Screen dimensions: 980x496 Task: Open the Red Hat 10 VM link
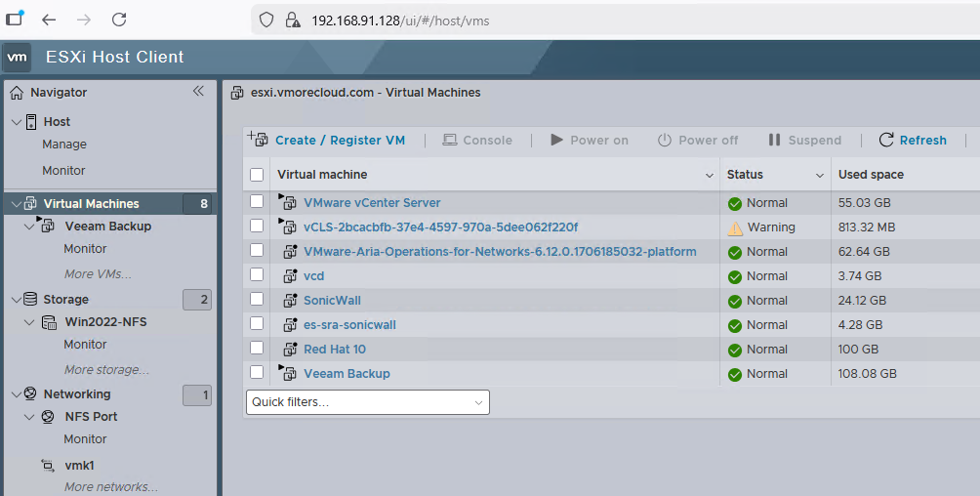pos(335,349)
